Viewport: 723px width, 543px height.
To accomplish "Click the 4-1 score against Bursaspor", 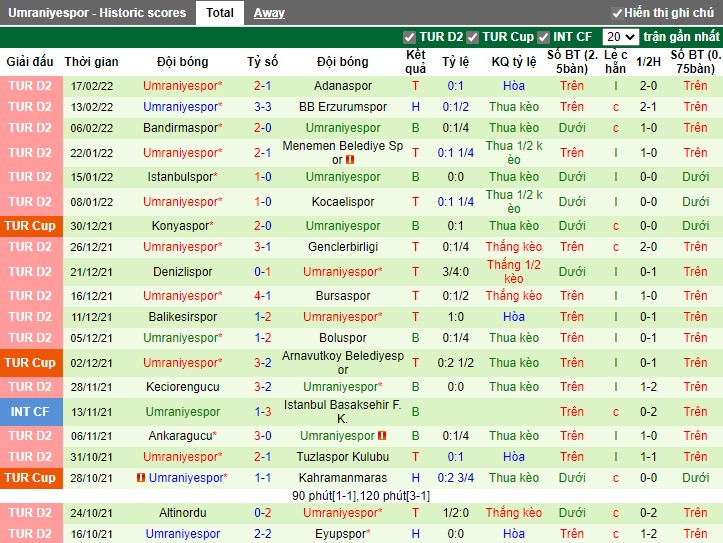I will click(x=262, y=295).
